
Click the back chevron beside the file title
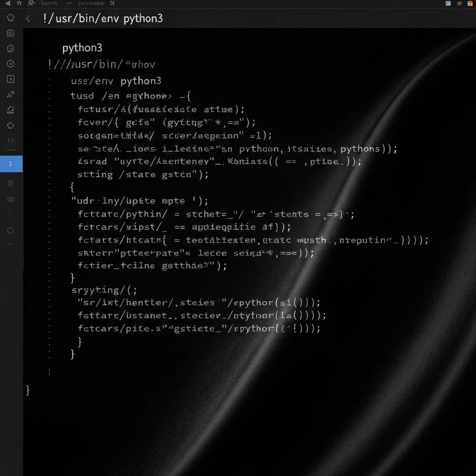(x=28, y=19)
